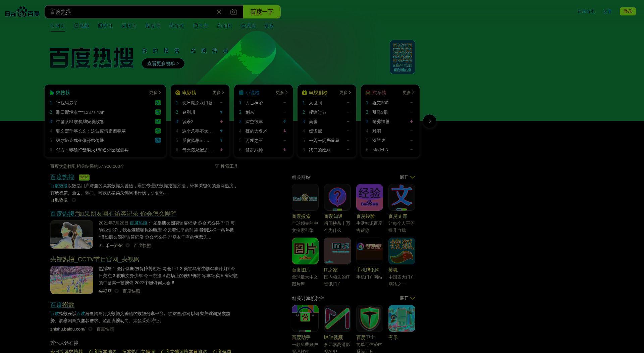This screenshot has width=644, height=353.
Task: Open TV series 人世间
Action: tap(315, 103)
